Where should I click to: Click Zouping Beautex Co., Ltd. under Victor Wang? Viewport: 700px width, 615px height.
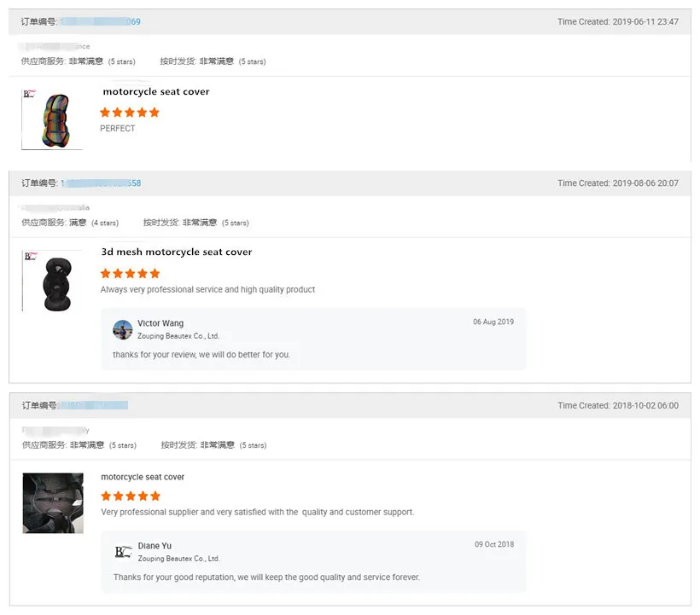[x=178, y=336]
